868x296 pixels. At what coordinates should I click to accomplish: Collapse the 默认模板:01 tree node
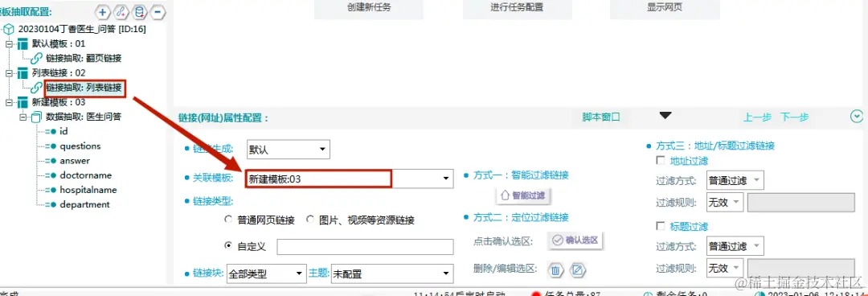tap(8, 43)
